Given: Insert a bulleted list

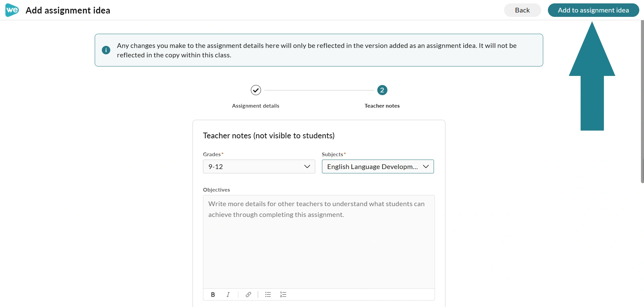Looking at the screenshot, I should point(268,295).
